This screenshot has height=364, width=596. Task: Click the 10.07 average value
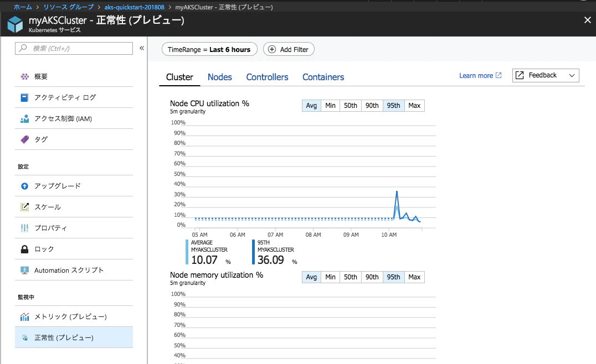pos(204,260)
